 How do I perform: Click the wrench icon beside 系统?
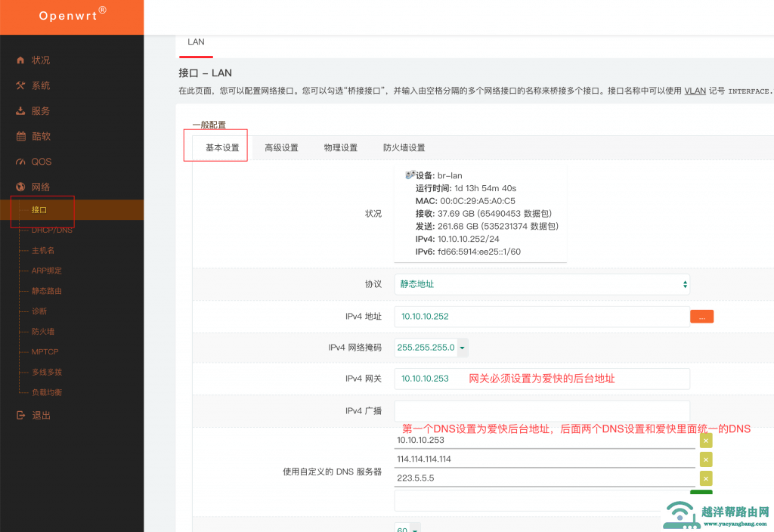click(x=20, y=85)
